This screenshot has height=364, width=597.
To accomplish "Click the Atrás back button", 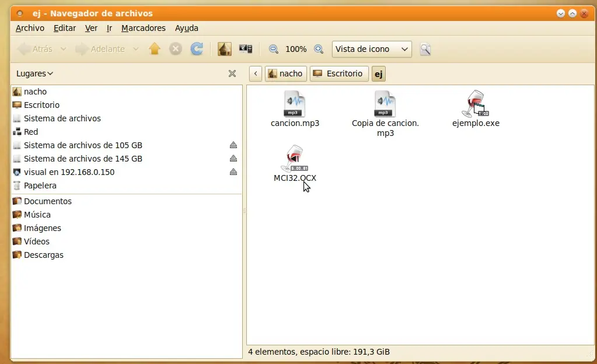I will [35, 49].
